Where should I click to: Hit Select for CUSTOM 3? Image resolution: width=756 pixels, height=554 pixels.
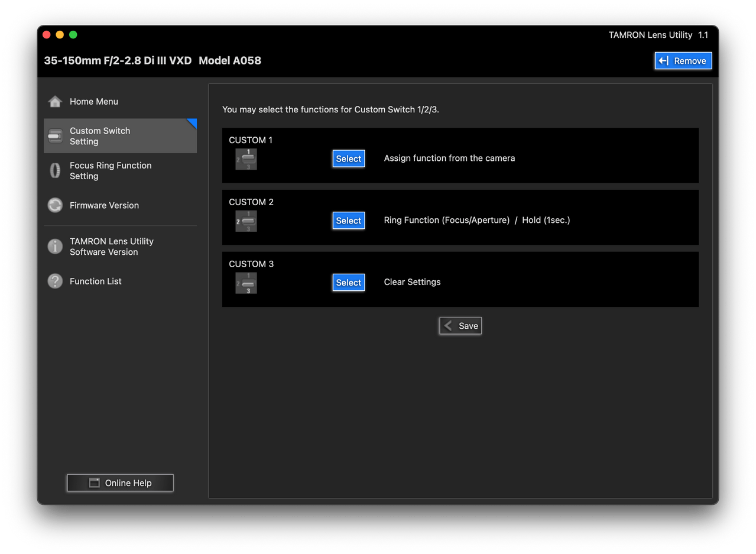click(x=349, y=283)
